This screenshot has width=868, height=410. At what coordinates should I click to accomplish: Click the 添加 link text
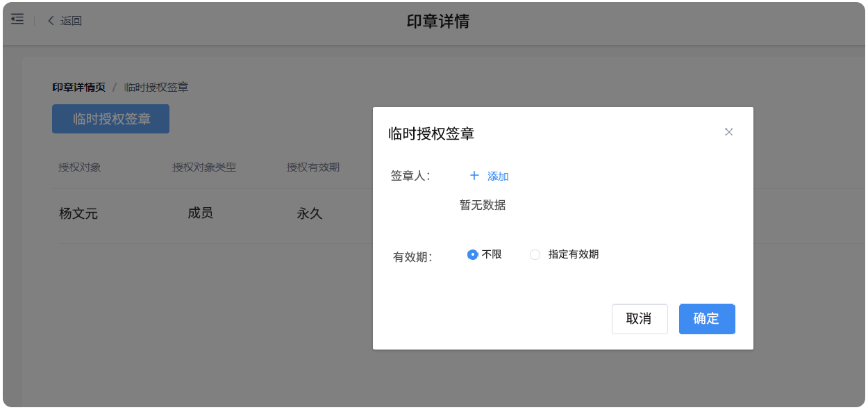click(x=498, y=177)
